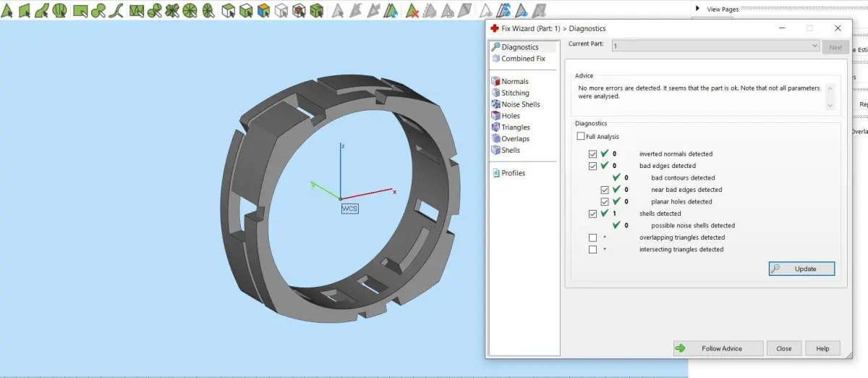868x378 pixels.
Task: Select the mark surface tool
Action: click(x=43, y=10)
